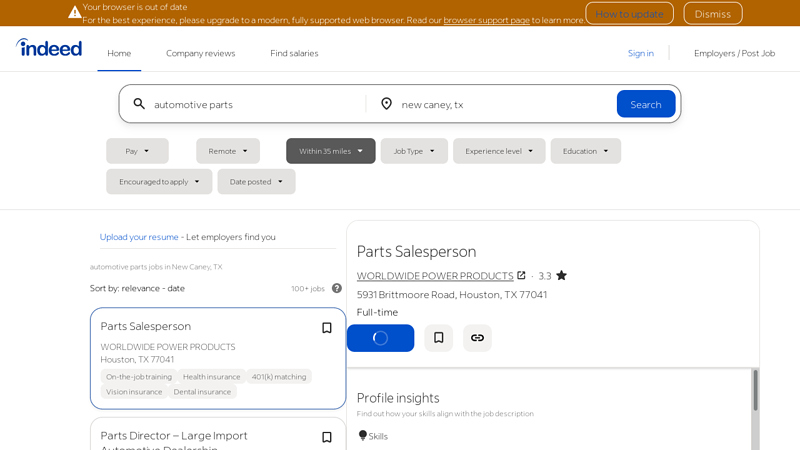Click the job details pane scrollbar
Viewport: 800px width, 450px height.
pyautogui.click(x=755, y=391)
